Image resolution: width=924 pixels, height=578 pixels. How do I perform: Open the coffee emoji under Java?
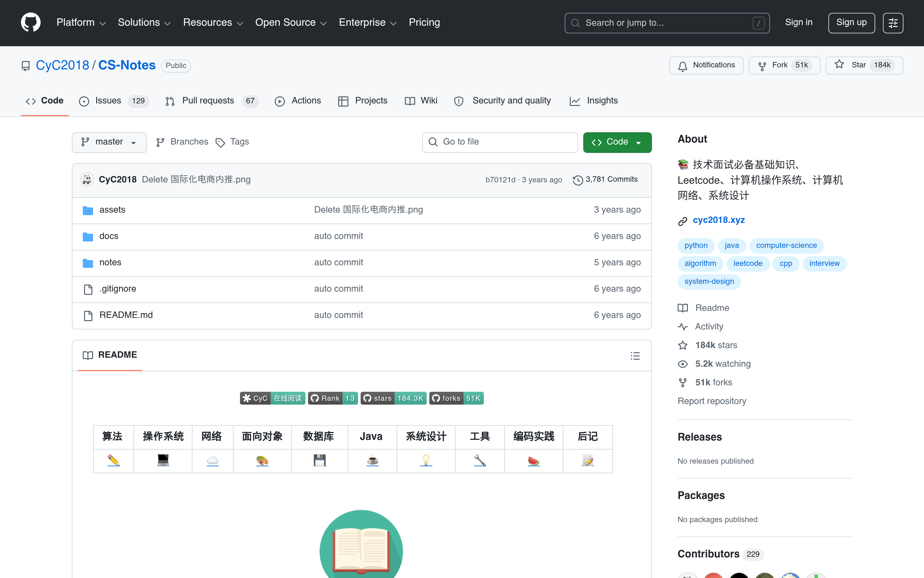372,460
